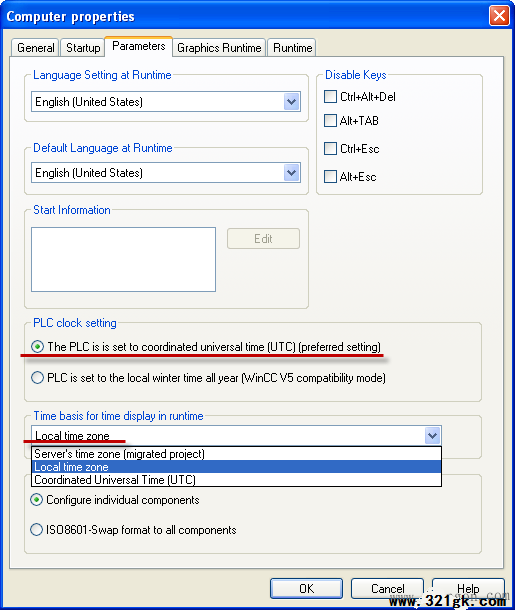Tick the Ctrl+Esc checkbox

tap(330, 149)
